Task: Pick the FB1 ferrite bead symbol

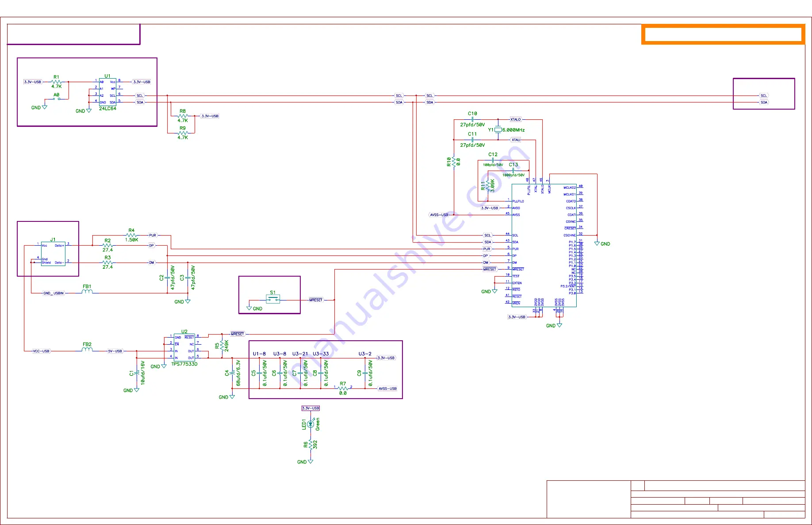Action: (87, 291)
